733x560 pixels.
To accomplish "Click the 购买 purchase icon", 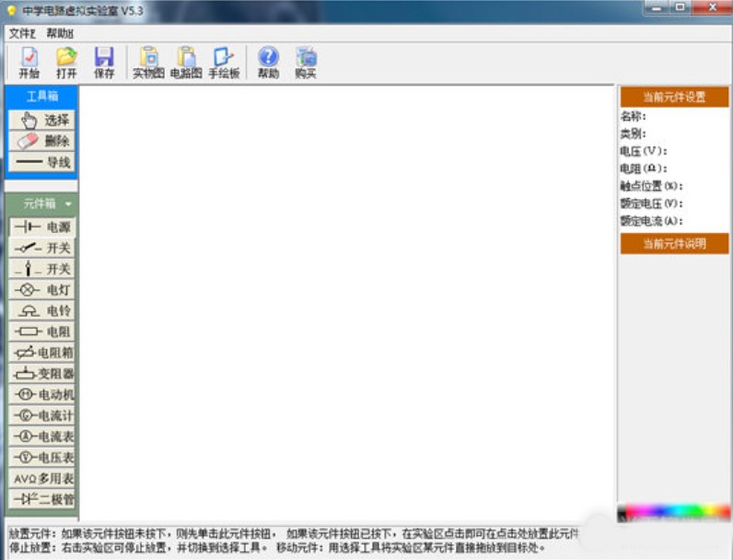I will [x=306, y=62].
